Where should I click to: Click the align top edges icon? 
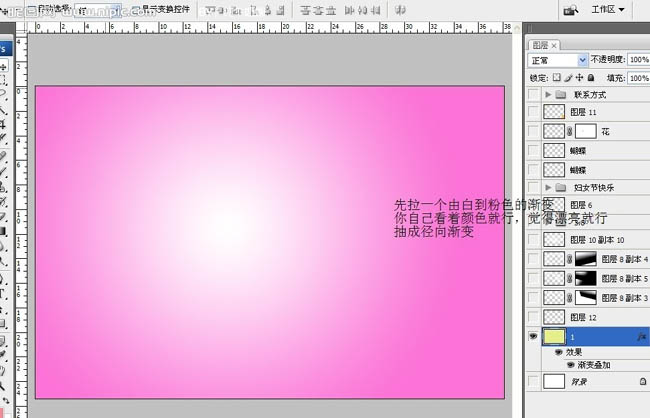pyautogui.click(x=211, y=10)
